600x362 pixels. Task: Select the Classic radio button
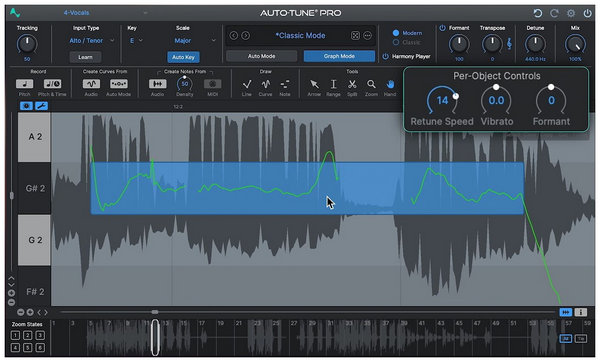tap(396, 42)
